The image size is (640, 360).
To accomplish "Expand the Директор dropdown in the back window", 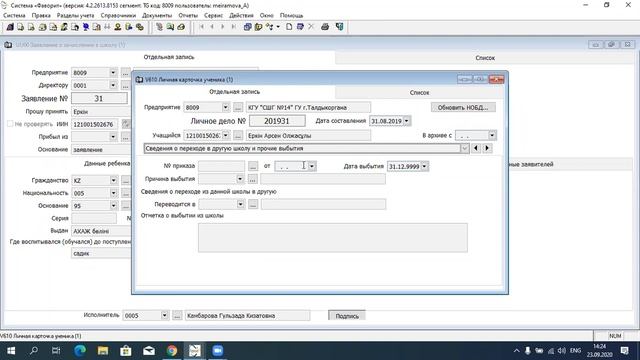I will point(113,85).
